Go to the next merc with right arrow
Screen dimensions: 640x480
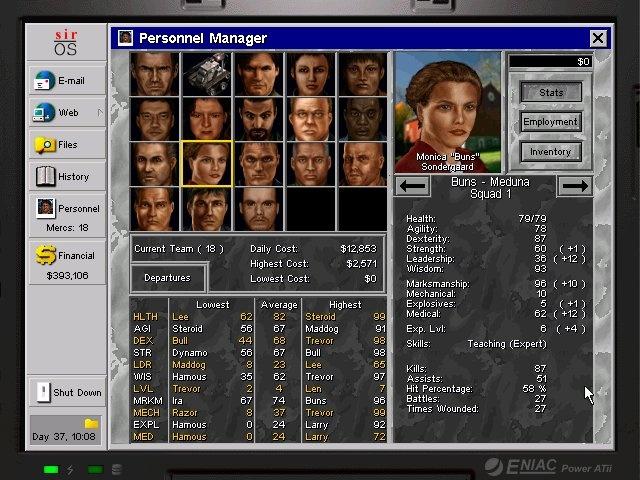(575, 186)
